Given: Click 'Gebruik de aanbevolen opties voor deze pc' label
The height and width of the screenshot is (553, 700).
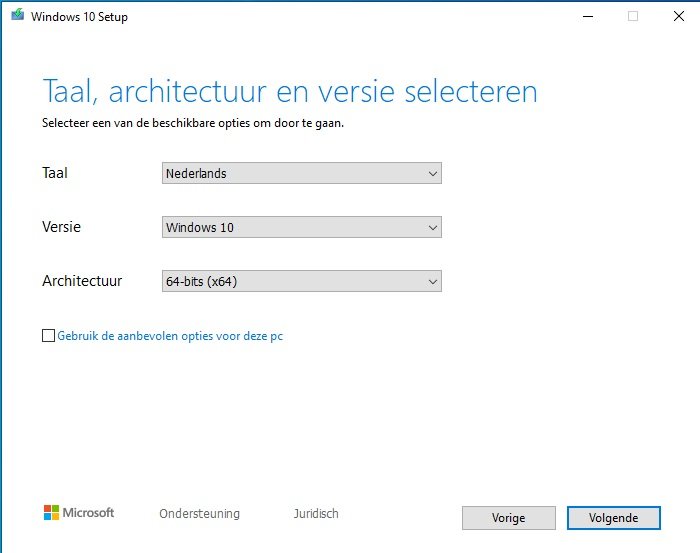Looking at the screenshot, I should coord(170,336).
